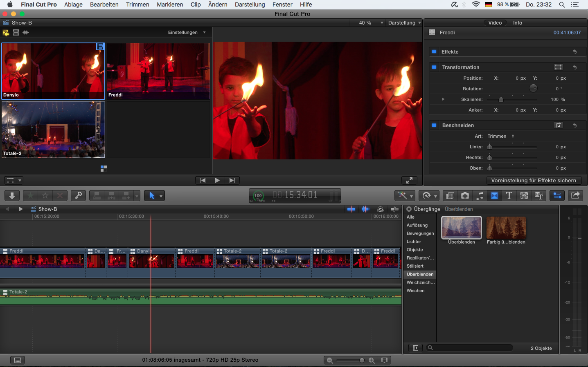Toggle the transitions browser sidebar button

(416, 348)
